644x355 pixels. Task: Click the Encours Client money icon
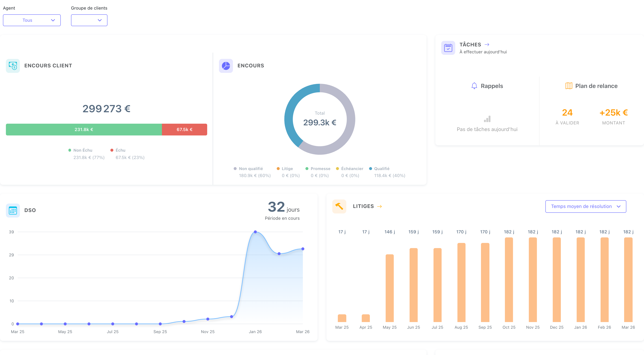[13, 66]
